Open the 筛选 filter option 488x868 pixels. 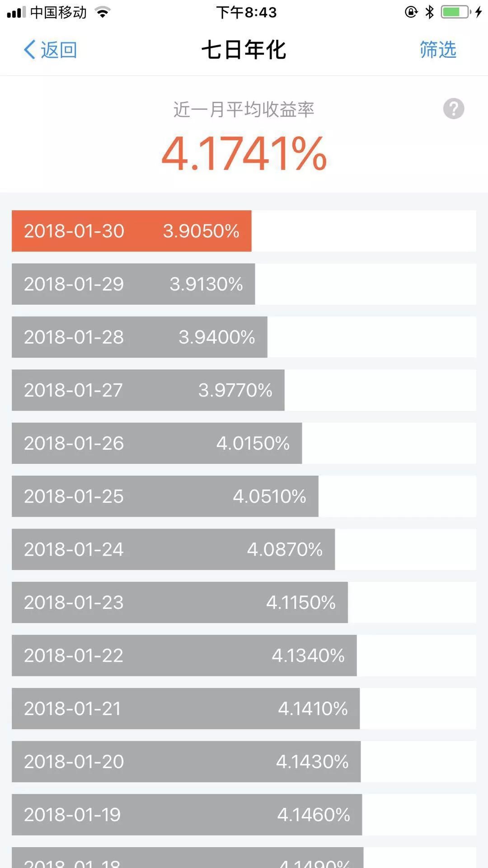[437, 50]
